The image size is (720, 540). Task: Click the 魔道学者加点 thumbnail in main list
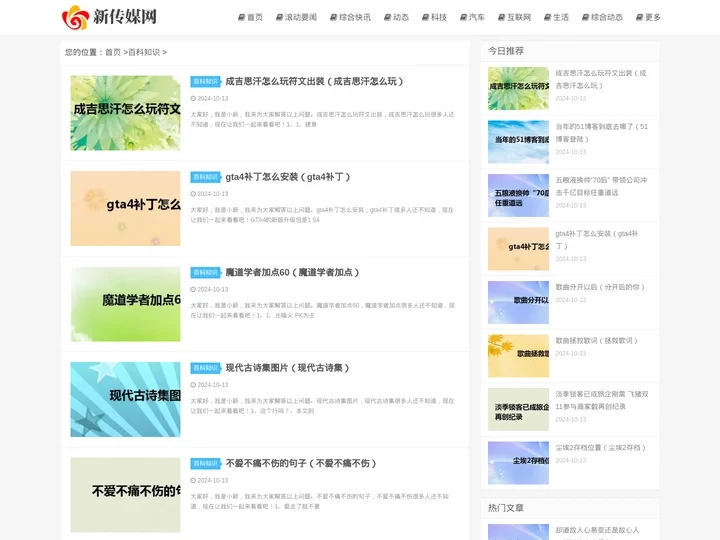pyautogui.click(x=125, y=304)
